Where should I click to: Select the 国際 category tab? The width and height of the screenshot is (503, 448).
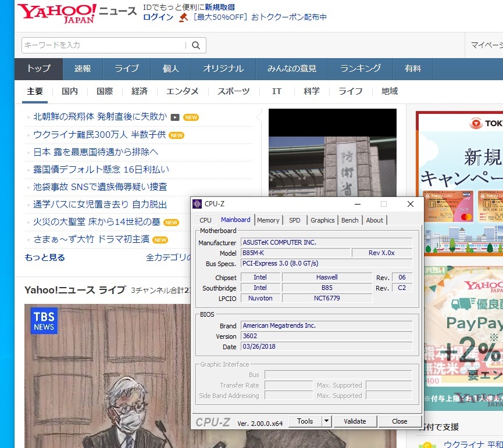tap(105, 92)
